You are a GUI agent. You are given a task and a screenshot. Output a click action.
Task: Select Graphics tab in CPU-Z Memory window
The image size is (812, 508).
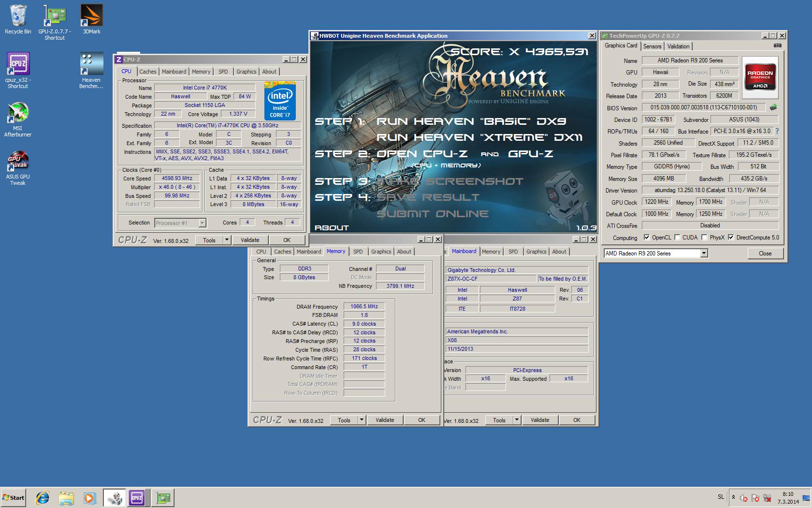point(381,252)
